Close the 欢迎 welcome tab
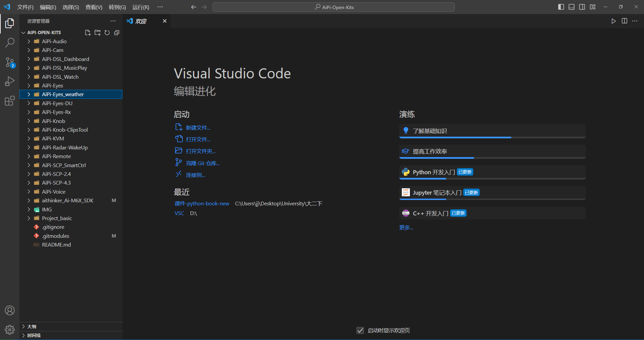The height and width of the screenshot is (340, 644). tap(165, 21)
